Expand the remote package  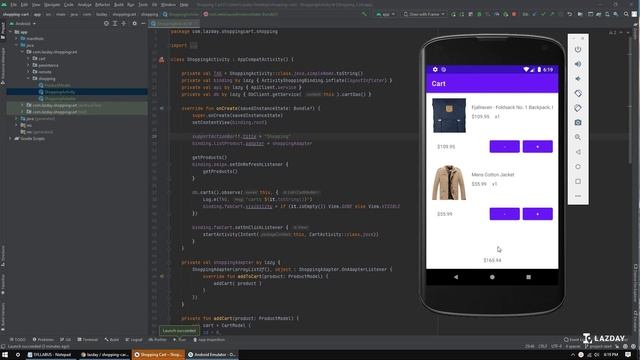[x=28, y=71]
